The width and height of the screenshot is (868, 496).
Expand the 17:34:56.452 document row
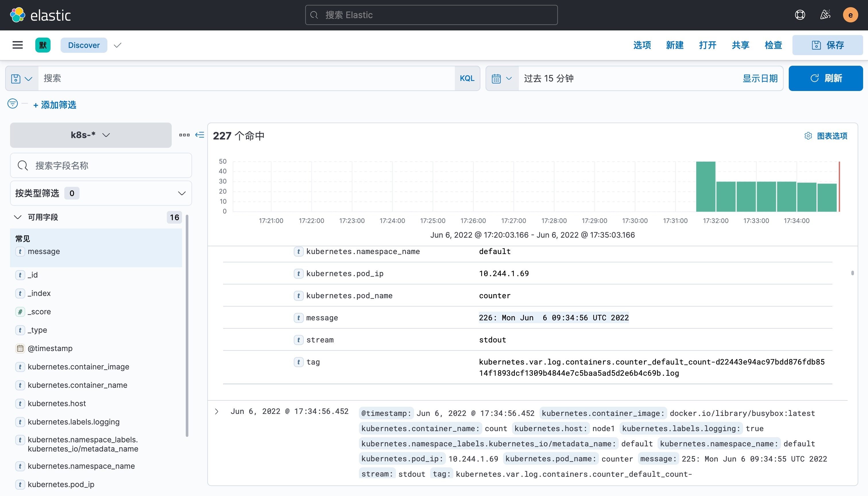(217, 412)
